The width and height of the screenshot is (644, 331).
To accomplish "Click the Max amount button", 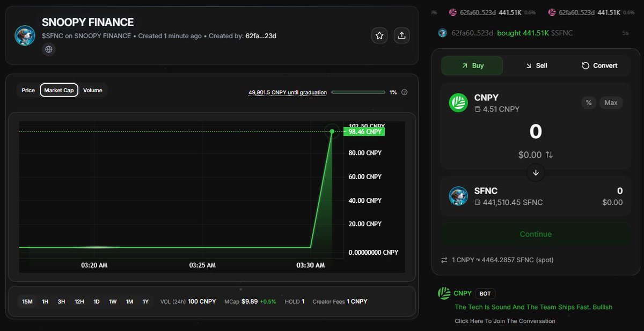I will (x=611, y=102).
